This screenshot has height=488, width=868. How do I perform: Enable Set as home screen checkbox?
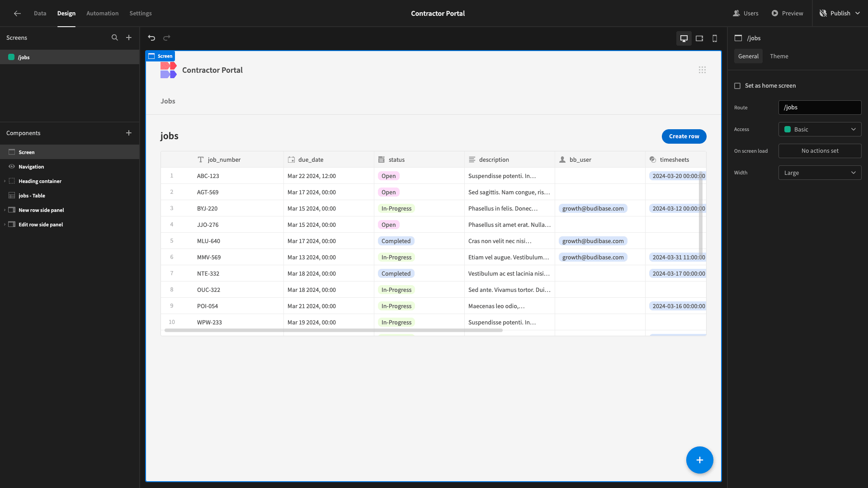737,86
